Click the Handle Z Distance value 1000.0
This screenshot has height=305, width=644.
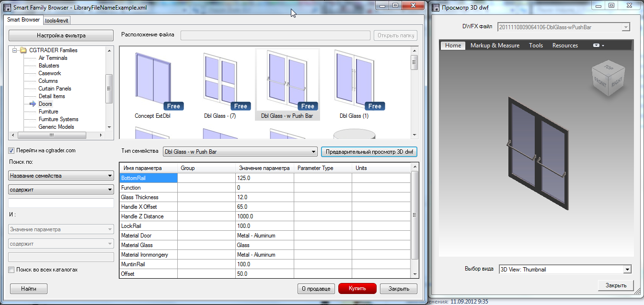tap(264, 216)
